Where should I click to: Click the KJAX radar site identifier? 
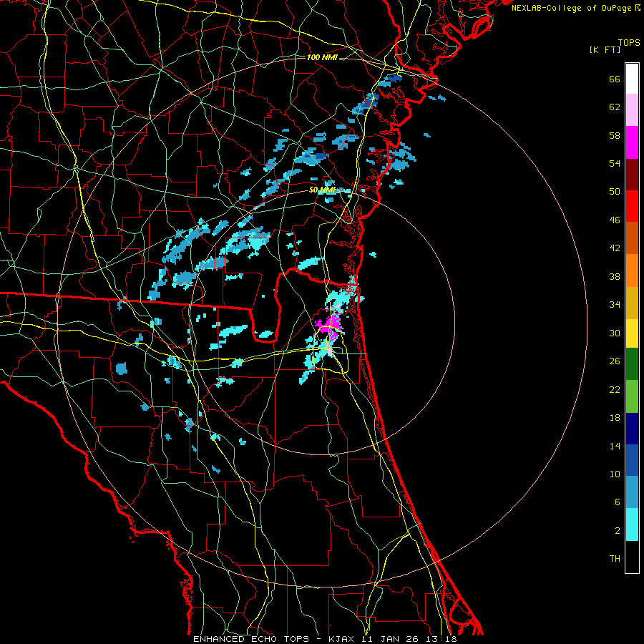pos(341,639)
